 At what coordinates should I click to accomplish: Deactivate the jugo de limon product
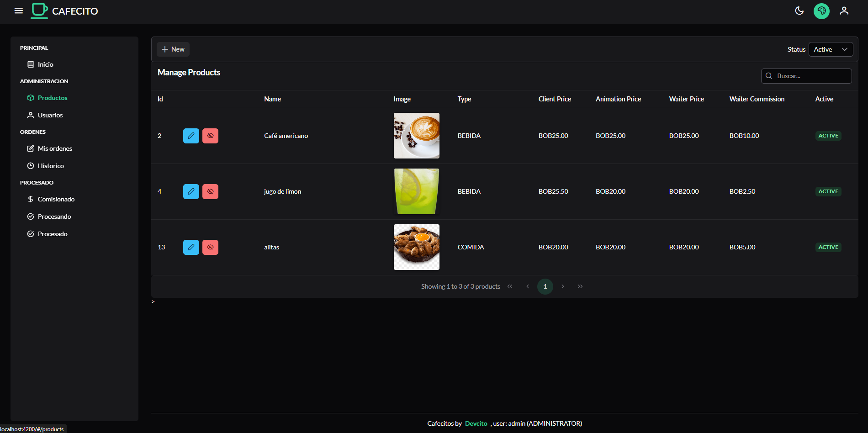[x=210, y=191]
